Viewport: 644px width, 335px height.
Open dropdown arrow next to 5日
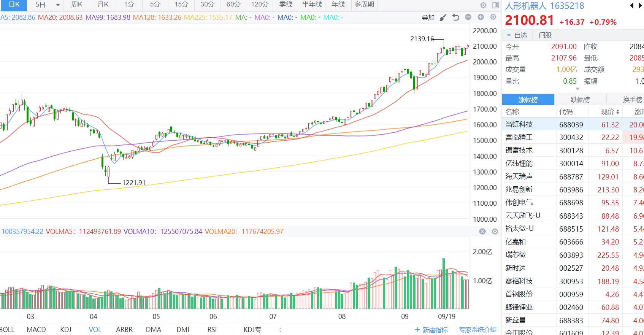tap(58, 5)
